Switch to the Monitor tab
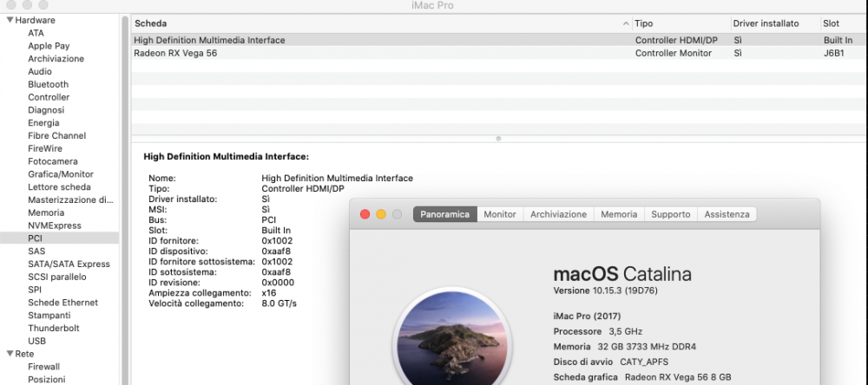Image resolution: width=868 pixels, height=385 pixels. click(500, 214)
